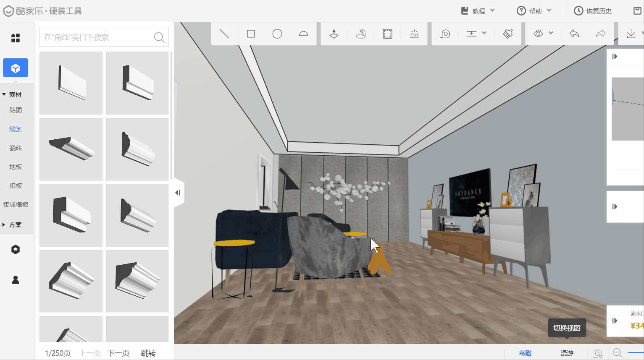Activate the follow-path sweep tool
This screenshot has height=360, width=644.
point(361,34)
